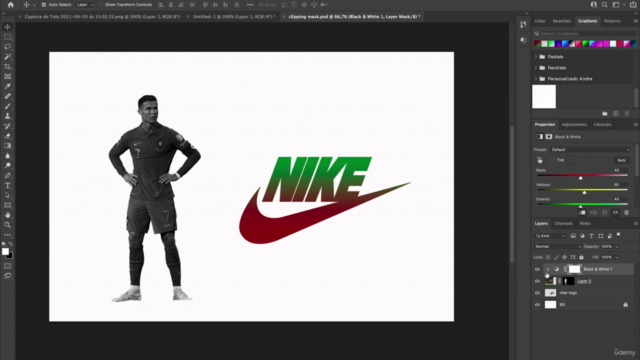This screenshot has width=640, height=360.
Task: Open the Search icon at top right
Action: click(604, 5)
